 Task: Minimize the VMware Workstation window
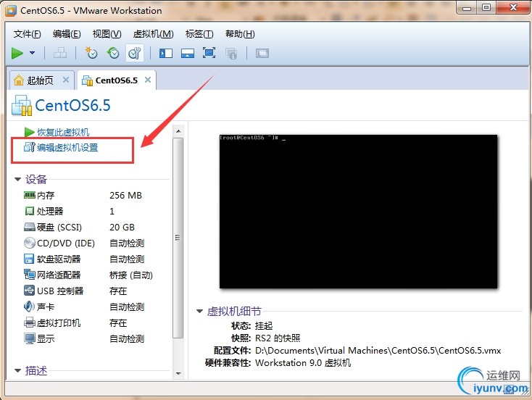pyautogui.click(x=467, y=8)
